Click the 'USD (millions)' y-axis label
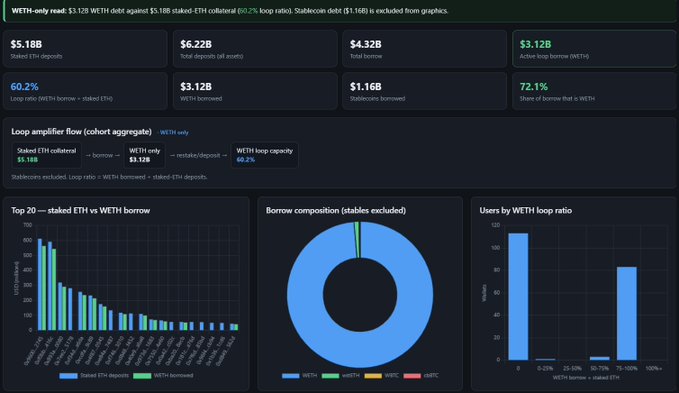This screenshot has height=393, width=679. [16, 278]
